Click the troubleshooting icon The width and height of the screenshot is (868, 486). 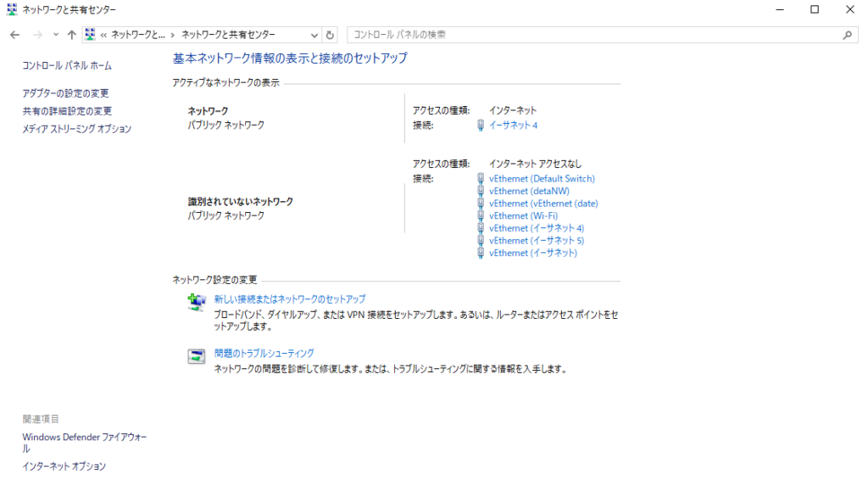(196, 355)
